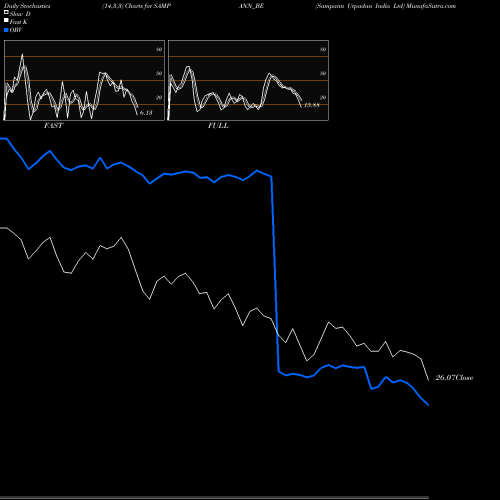This screenshot has width=500, height=500.
Task: Click the 26.07 Close price label
Action: [x=454, y=378]
